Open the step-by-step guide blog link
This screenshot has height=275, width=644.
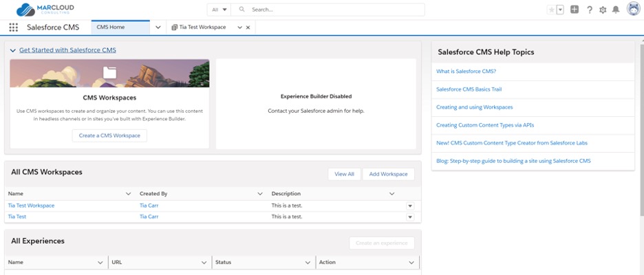click(x=513, y=161)
